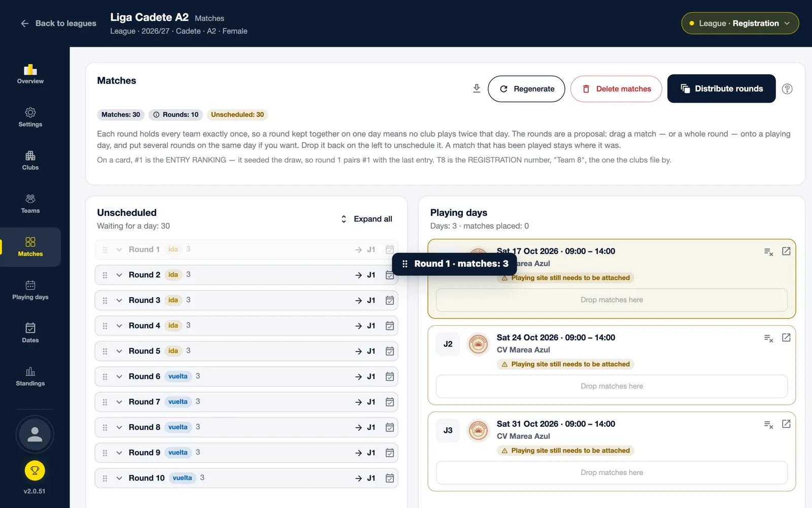Send Round 5 to J1
The width and height of the screenshot is (812, 508).
point(365,351)
